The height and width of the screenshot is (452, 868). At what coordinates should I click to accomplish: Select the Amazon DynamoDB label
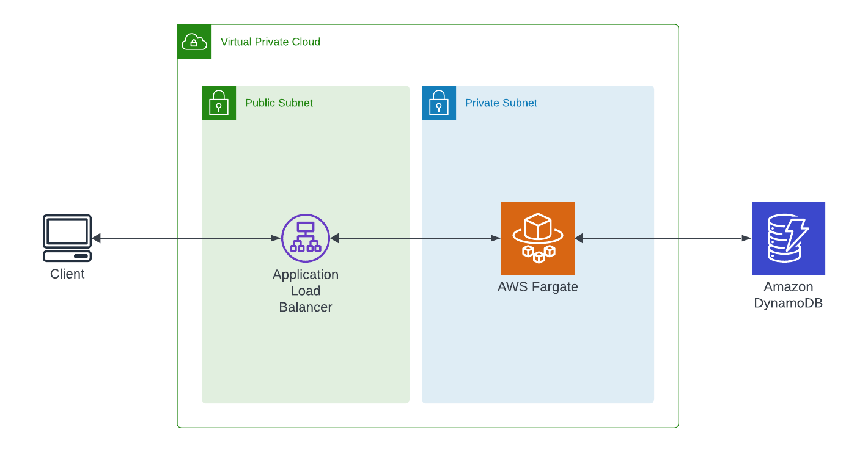click(x=789, y=294)
